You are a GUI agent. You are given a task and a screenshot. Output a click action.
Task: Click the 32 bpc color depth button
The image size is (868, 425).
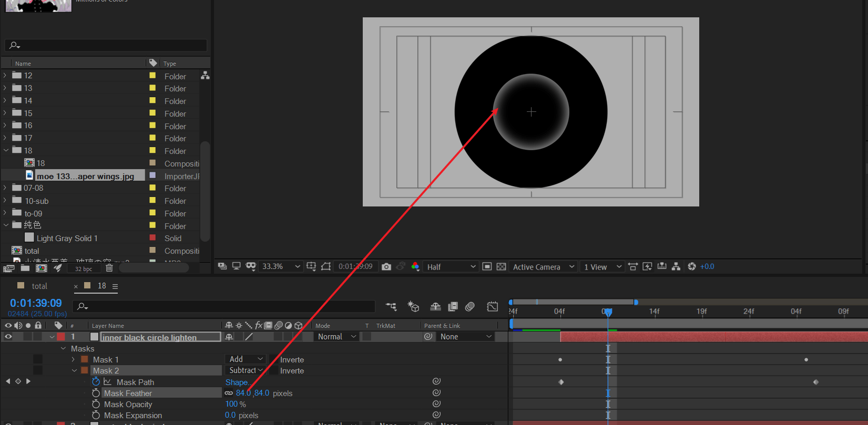(x=84, y=268)
